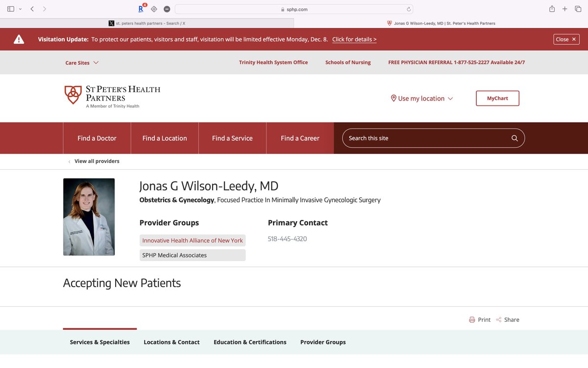Click the visitation warning triangle icon
This screenshot has height=368, width=588.
(19, 39)
